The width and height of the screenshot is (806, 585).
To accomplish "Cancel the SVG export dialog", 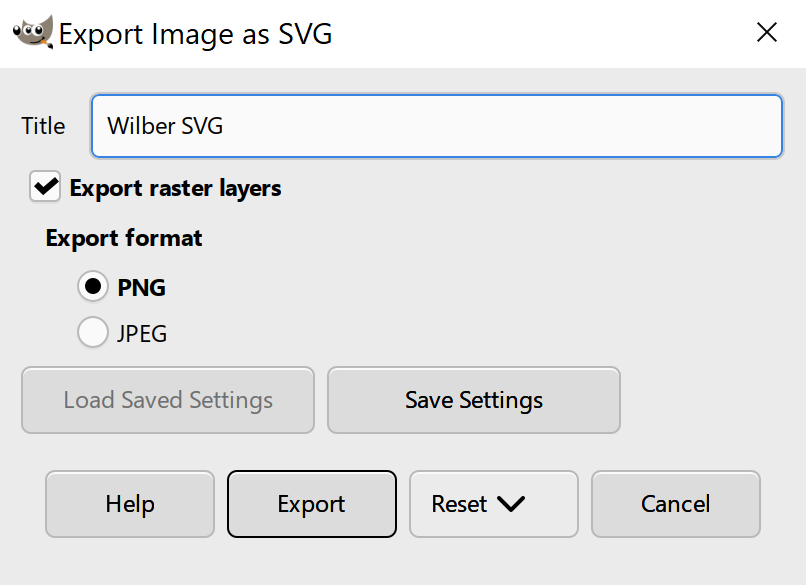I will [x=676, y=504].
